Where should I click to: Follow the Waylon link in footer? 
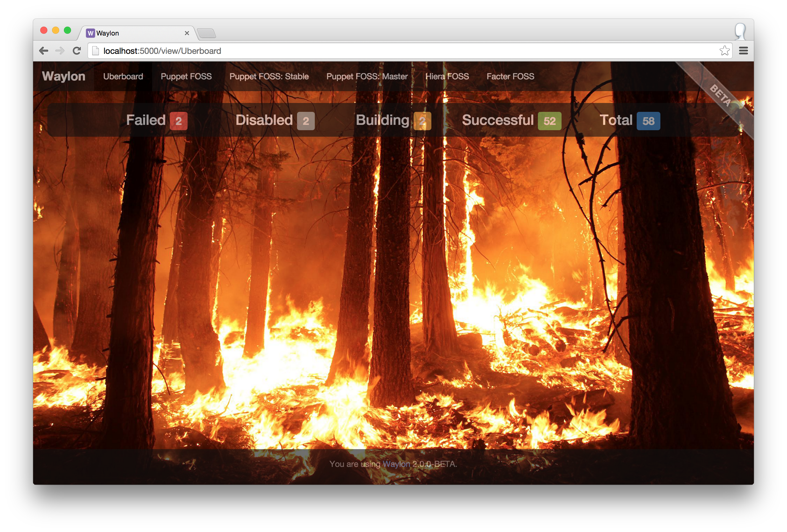(x=396, y=464)
